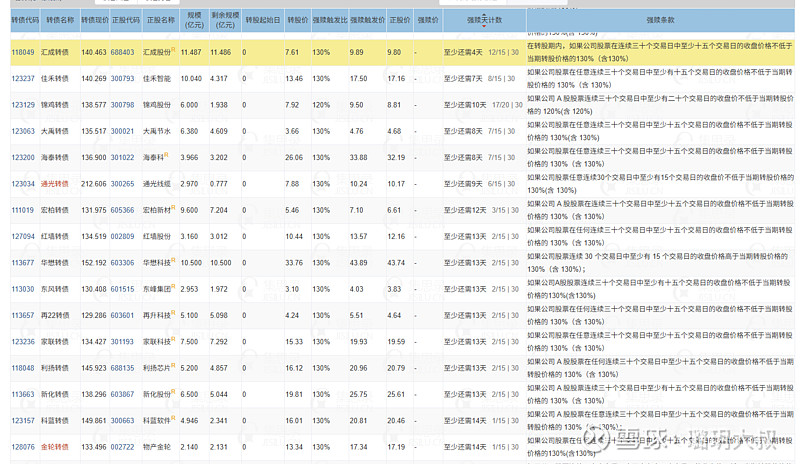
Task: Sort by 转债名称 column header
Action: point(60,20)
